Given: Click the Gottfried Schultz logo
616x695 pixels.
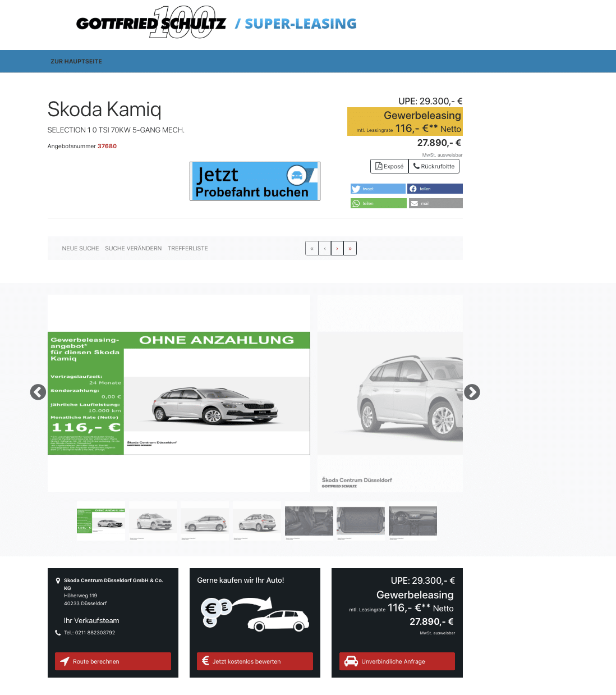Looking at the screenshot, I should (x=151, y=22).
